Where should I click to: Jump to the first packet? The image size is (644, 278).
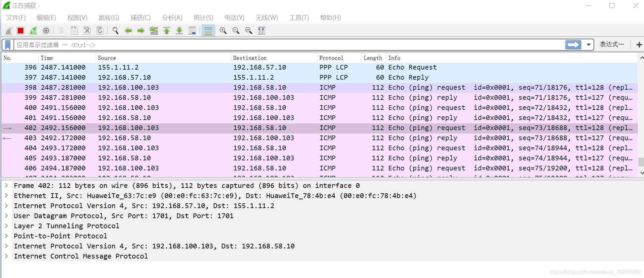(x=167, y=31)
